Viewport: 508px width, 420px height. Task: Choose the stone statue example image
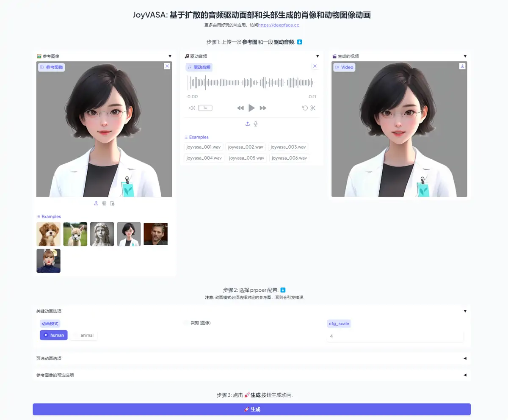102,234
